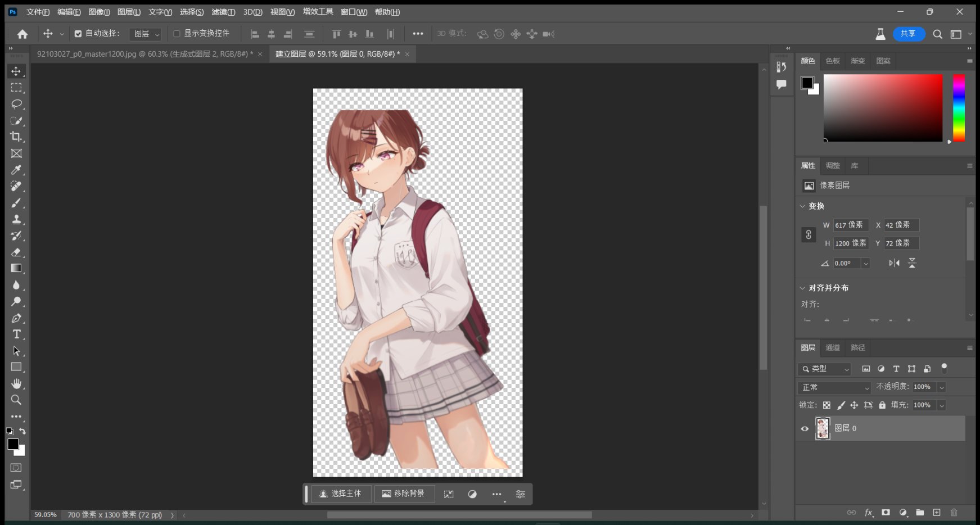Toggle lock position
This screenshot has width=980, height=525.
854,405
